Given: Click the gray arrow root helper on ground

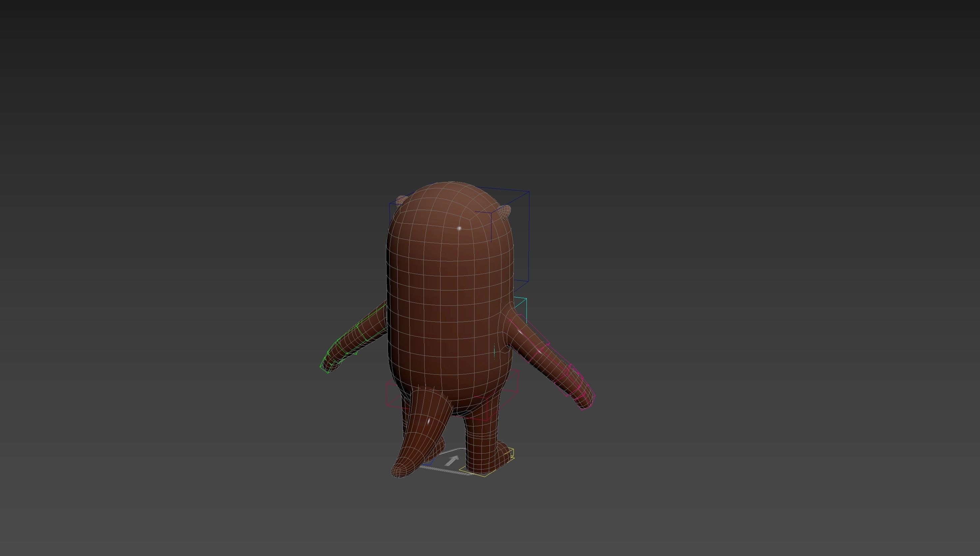Looking at the screenshot, I should (452, 461).
